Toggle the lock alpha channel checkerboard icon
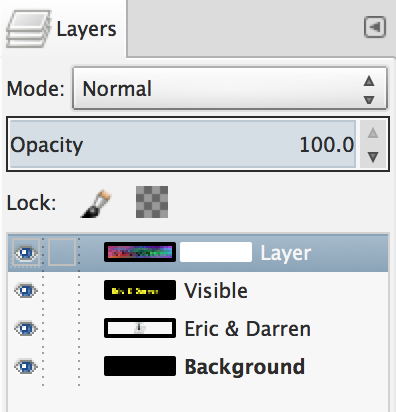The height and width of the screenshot is (412, 396). [152, 202]
